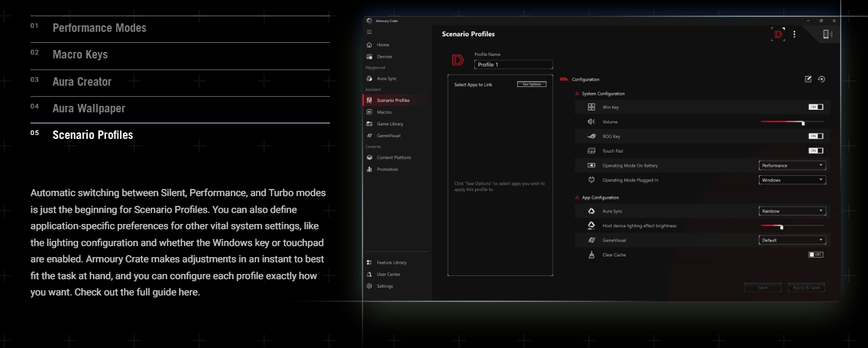Open the hamburger menu in Armoury Crate sidebar
The height and width of the screenshot is (348, 868).
click(x=370, y=32)
